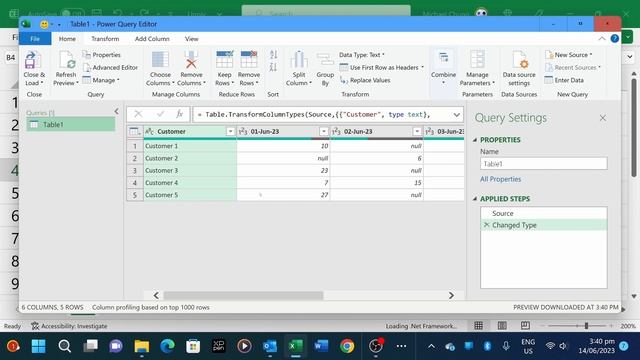This screenshot has height=360, width=640.
Task: Select the Changed Type step
Action: pyautogui.click(x=544, y=225)
